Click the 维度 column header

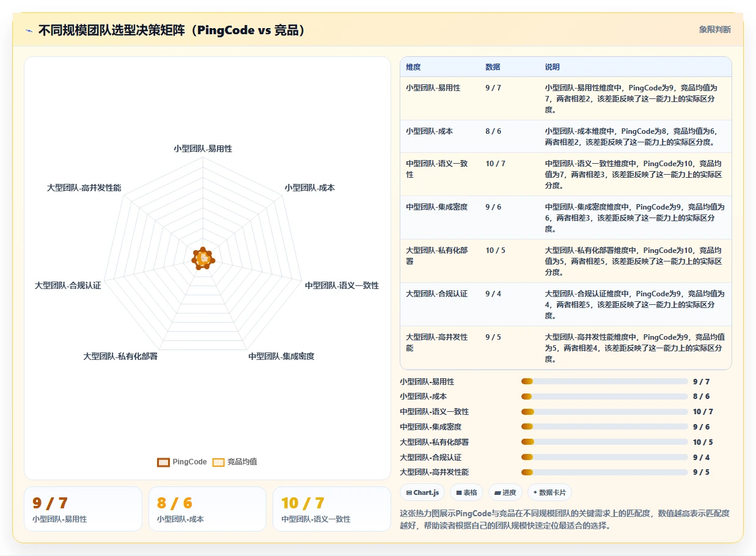coord(413,67)
